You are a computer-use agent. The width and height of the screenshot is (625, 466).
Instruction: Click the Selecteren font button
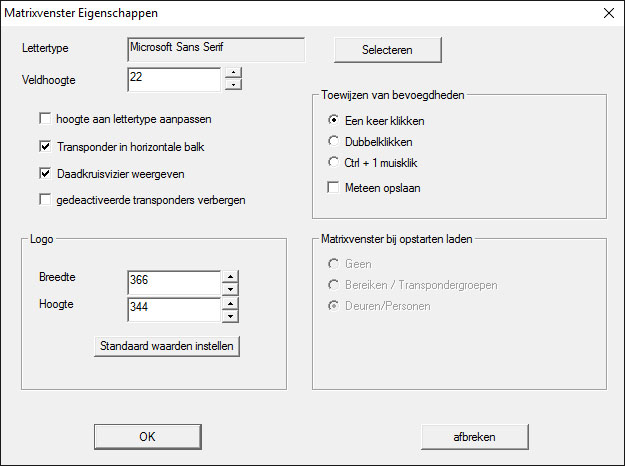[x=387, y=48]
